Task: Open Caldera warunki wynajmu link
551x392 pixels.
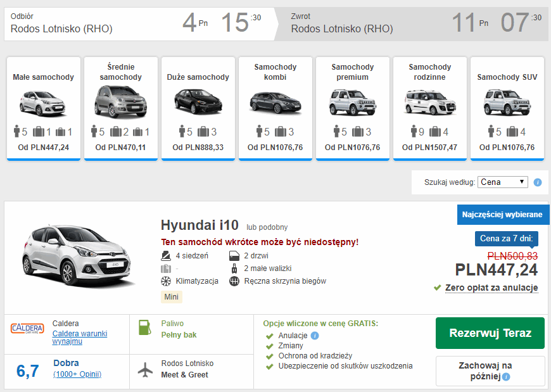Action: click(79, 337)
